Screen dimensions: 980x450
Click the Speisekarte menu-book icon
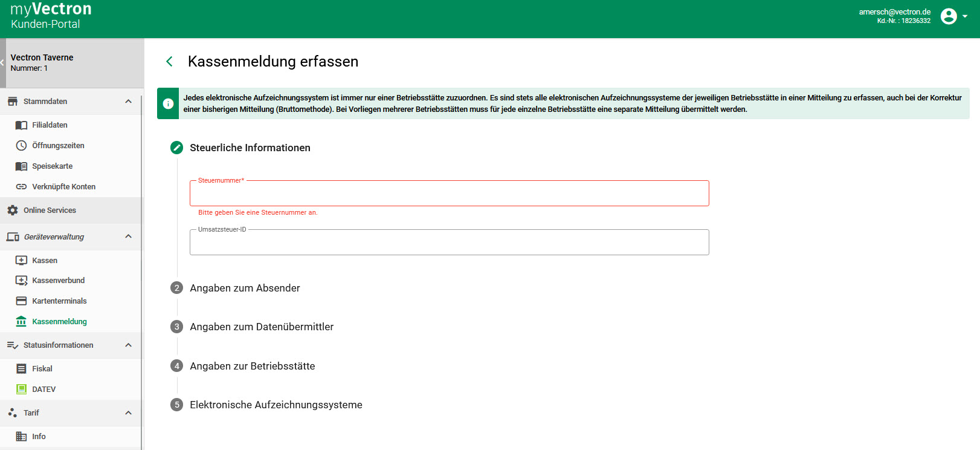click(21, 166)
